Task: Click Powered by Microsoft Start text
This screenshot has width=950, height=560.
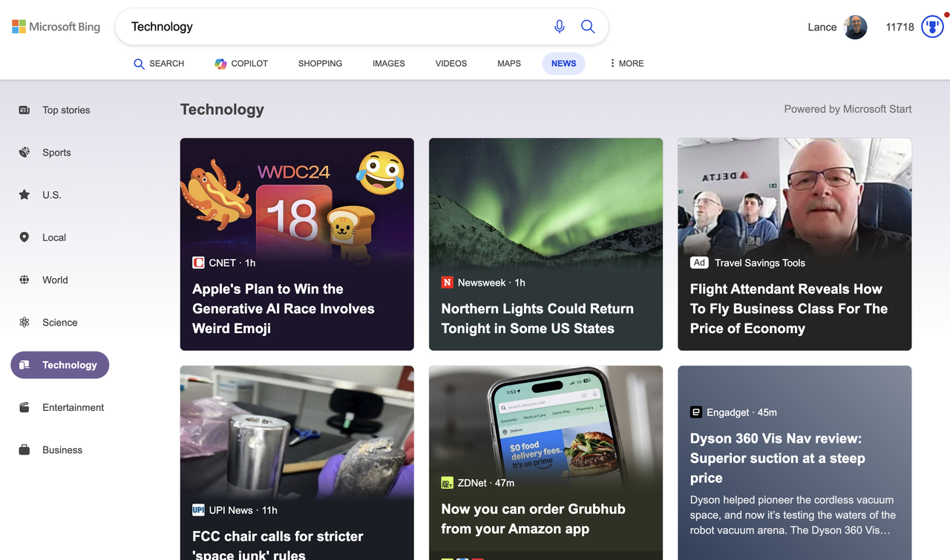Action: pyautogui.click(x=848, y=109)
